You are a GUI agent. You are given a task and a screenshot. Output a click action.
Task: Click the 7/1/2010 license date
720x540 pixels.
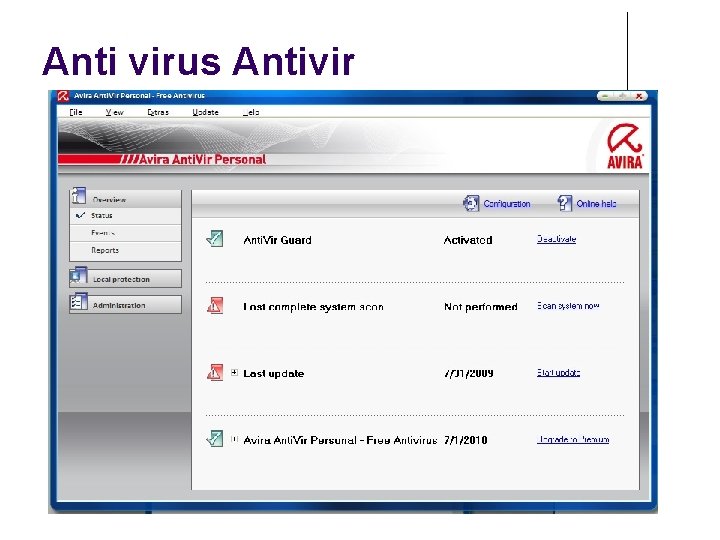pyautogui.click(x=466, y=440)
